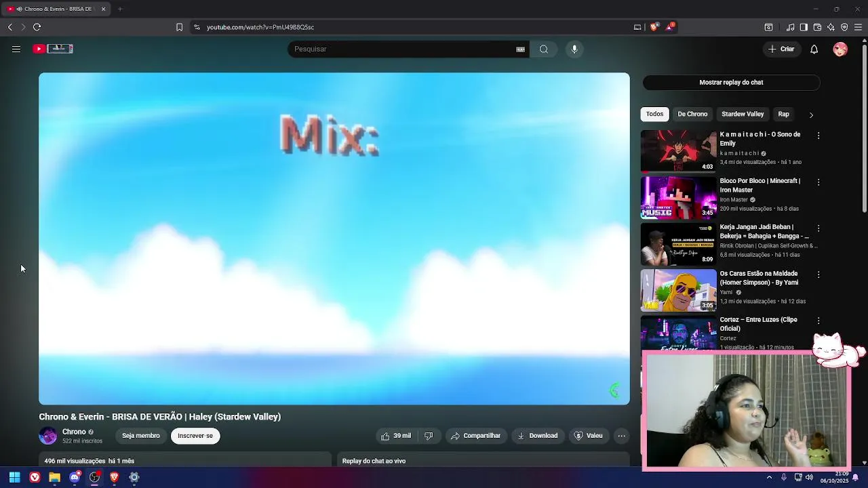Open the on-screen keyboard in search box
The height and width of the screenshot is (488, 868).
pyautogui.click(x=520, y=49)
